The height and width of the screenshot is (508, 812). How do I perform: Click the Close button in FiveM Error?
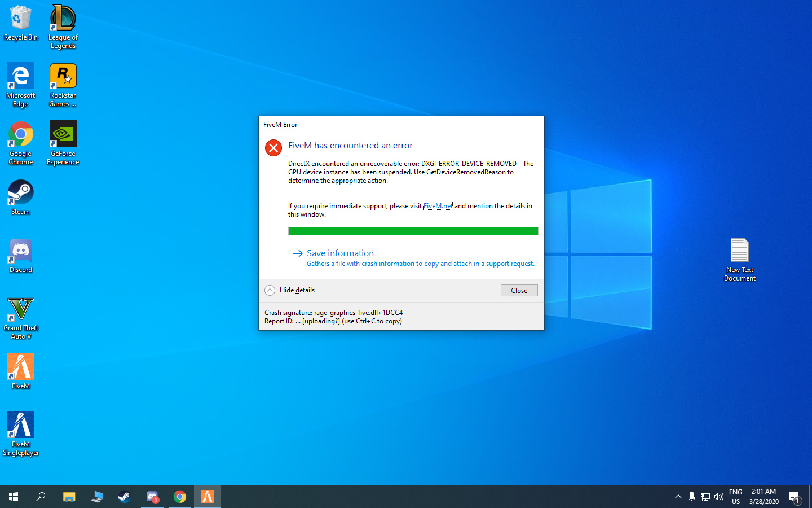click(519, 290)
